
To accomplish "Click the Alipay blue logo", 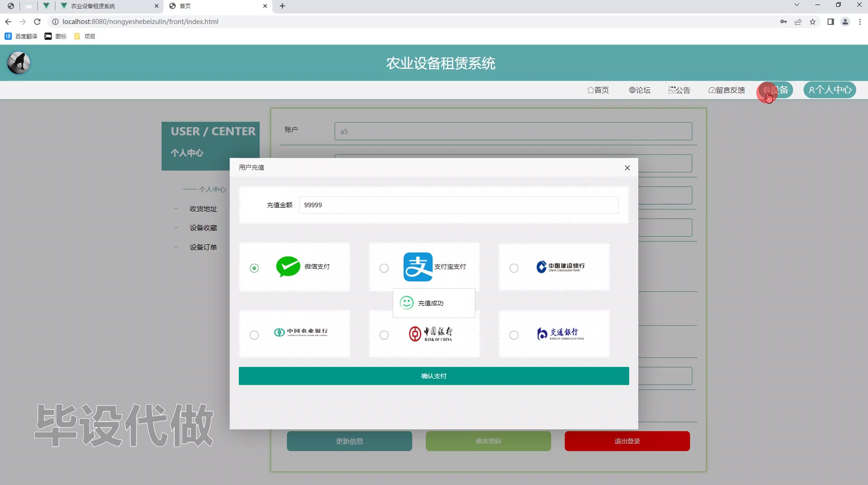I will point(418,267).
